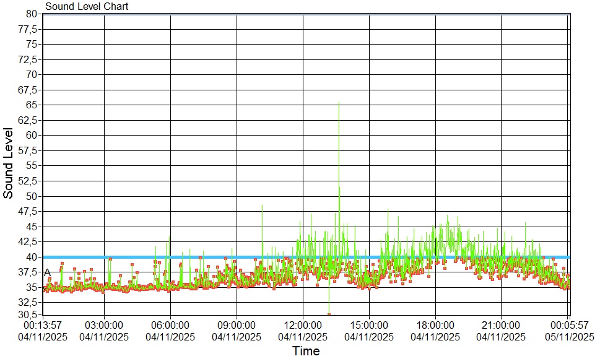Viewport: 613px width, 364px height.
Task: Select the "Sound Level" vertical axis label
Action: (9, 163)
